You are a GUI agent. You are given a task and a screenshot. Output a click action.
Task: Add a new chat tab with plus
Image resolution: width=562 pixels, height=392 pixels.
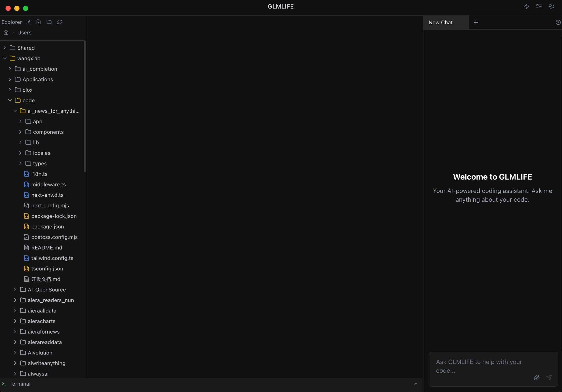[476, 23]
